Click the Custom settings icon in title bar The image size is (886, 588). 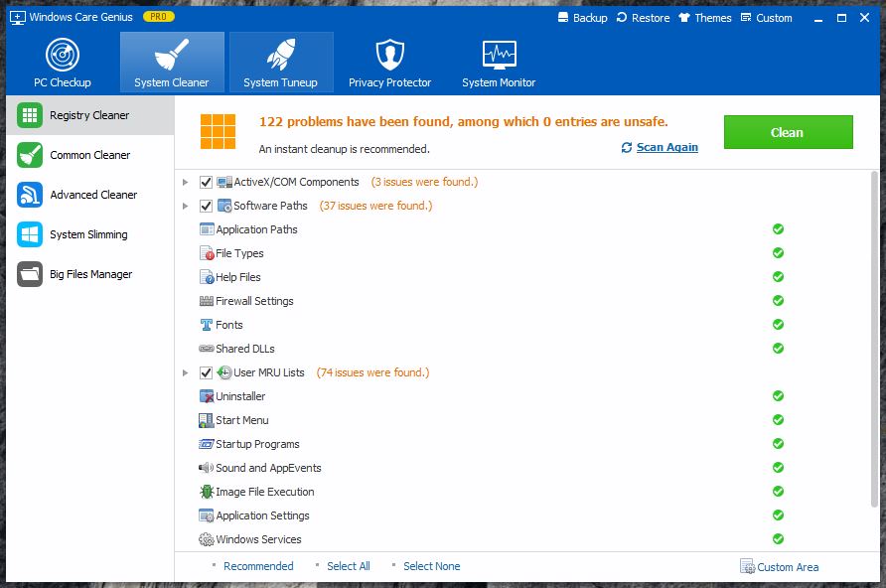[746, 17]
